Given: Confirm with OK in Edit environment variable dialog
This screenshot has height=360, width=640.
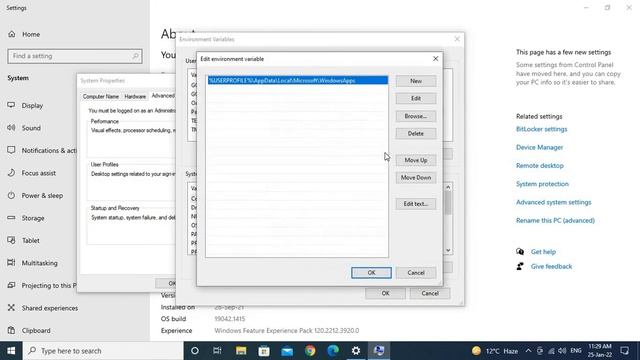Looking at the screenshot, I should point(371,273).
